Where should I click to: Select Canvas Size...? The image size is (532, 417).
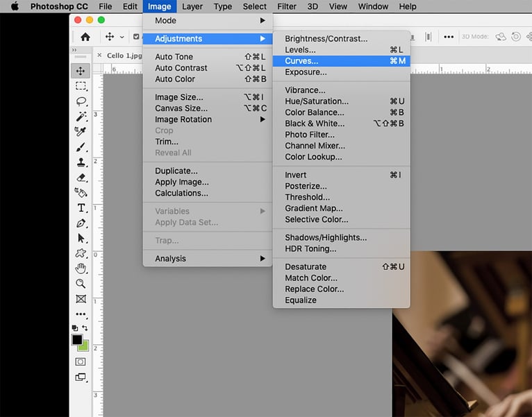(208, 108)
